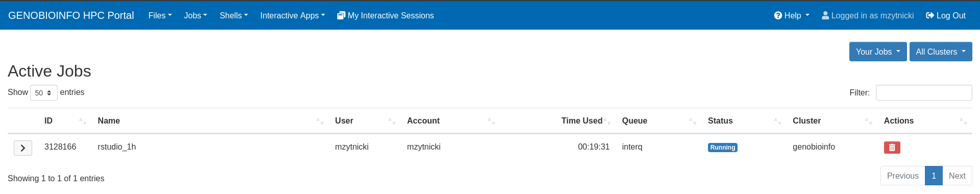This screenshot has height=194, width=980.
Task: Open the Jobs menu
Action: pos(195,16)
